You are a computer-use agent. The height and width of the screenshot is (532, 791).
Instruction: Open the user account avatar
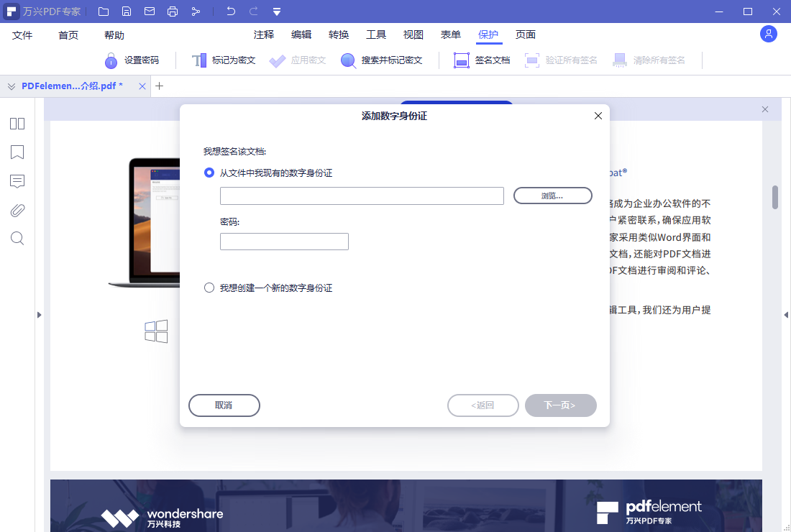pos(768,34)
